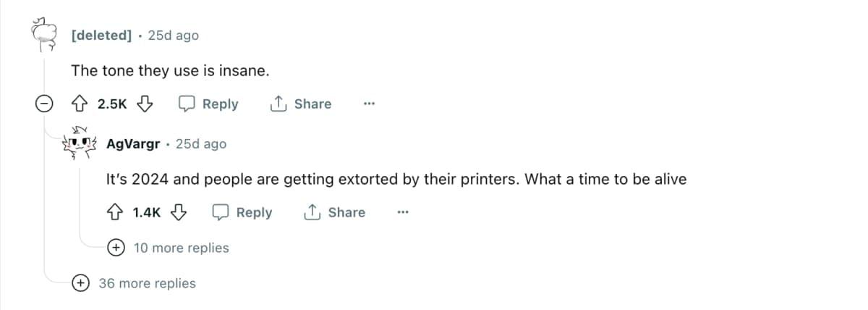Click AgVargr's user avatar
The width and height of the screenshot is (868, 310).
[80, 144]
